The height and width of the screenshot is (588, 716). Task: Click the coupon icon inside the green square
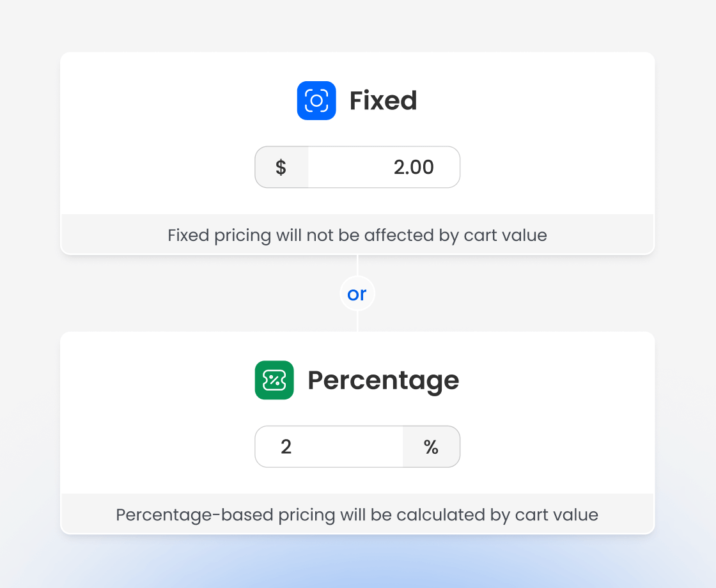click(274, 380)
